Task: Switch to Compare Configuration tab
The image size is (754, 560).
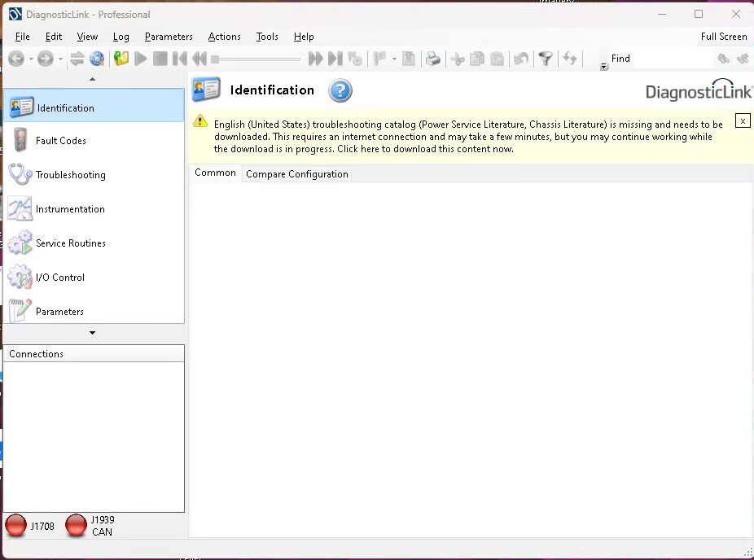Action: coord(296,174)
